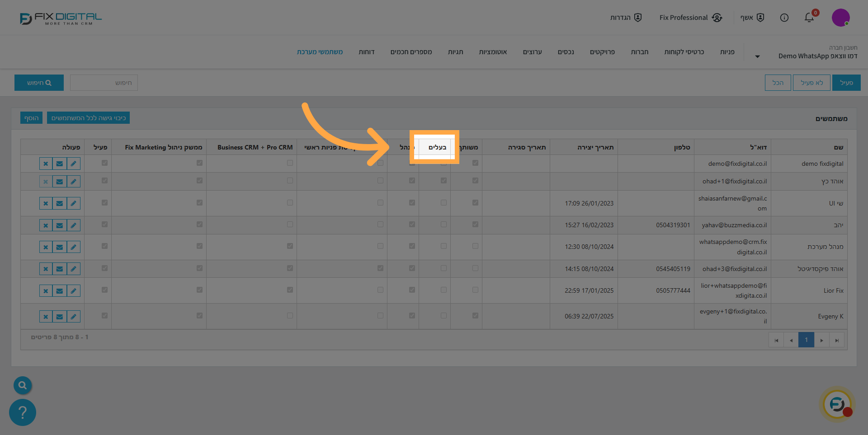Open the blue question mark help button
The width and height of the screenshot is (868, 435).
[x=23, y=412]
